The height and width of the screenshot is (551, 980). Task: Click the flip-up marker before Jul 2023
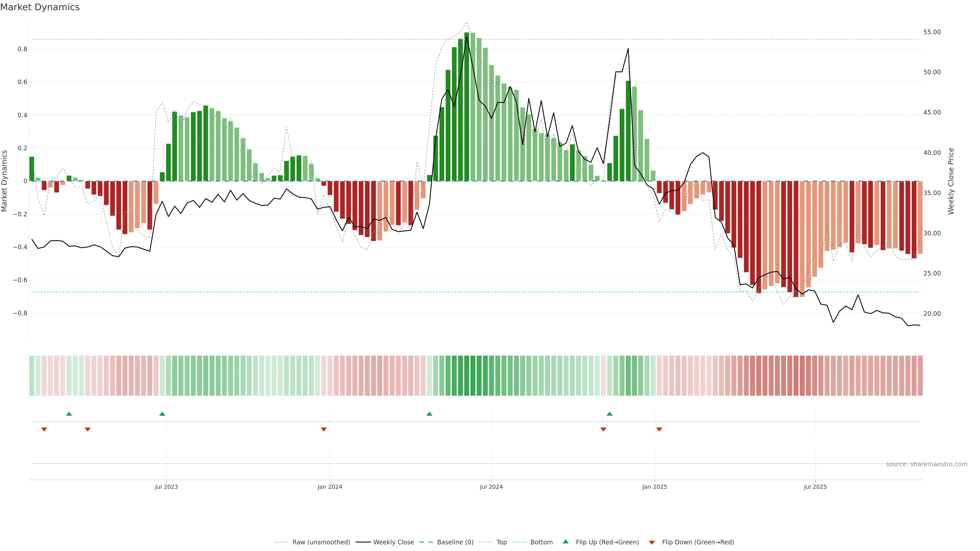click(162, 414)
